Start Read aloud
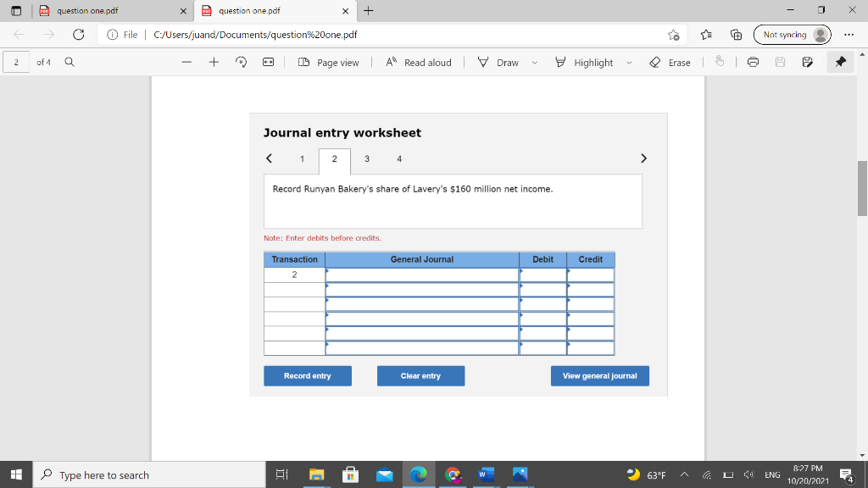This screenshot has height=488, width=868. point(419,63)
